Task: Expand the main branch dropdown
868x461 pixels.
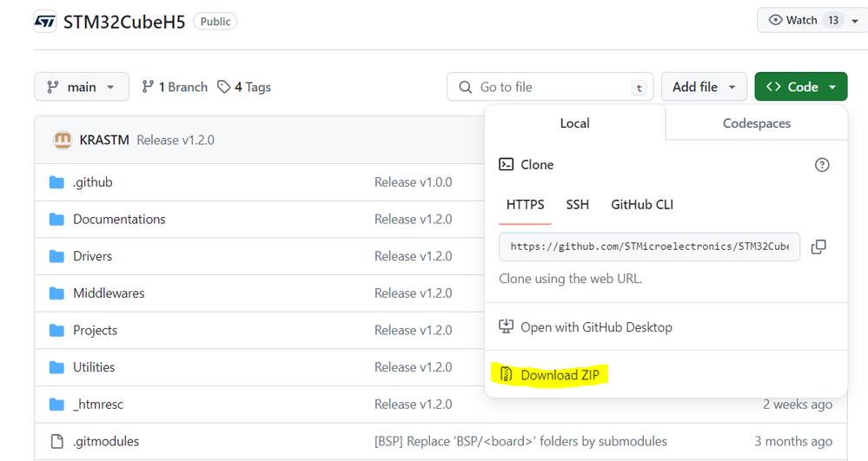Action: [82, 87]
